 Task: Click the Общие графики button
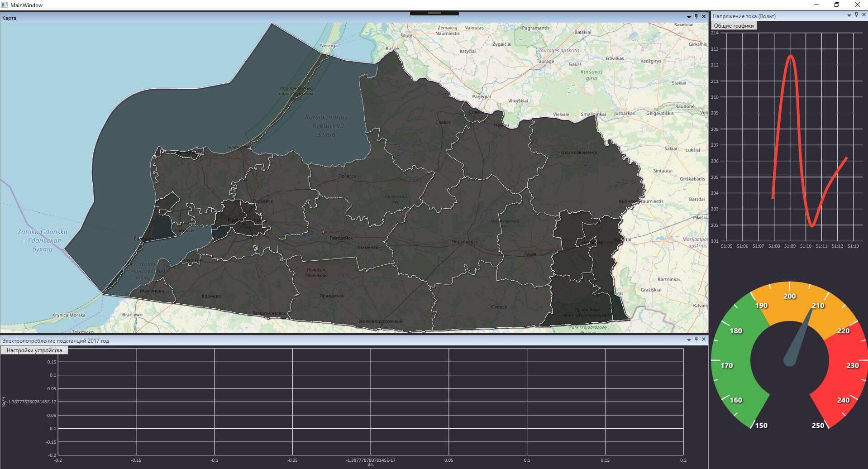734,26
